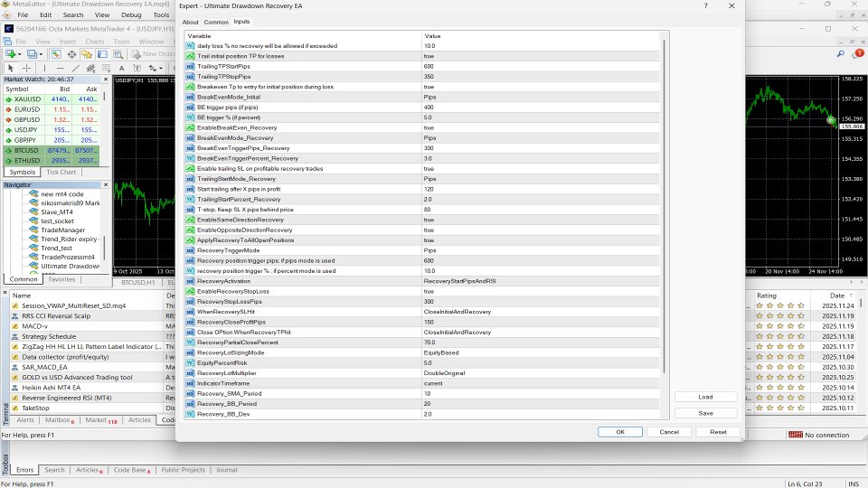The height and width of the screenshot is (488, 868).
Task: Toggle the Market Watch toolbar icon
Action: (56, 54)
